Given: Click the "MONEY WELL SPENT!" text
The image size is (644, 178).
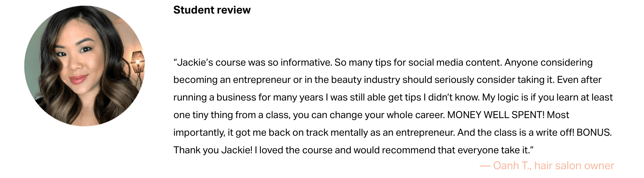Looking at the screenshot, I should point(495,115).
